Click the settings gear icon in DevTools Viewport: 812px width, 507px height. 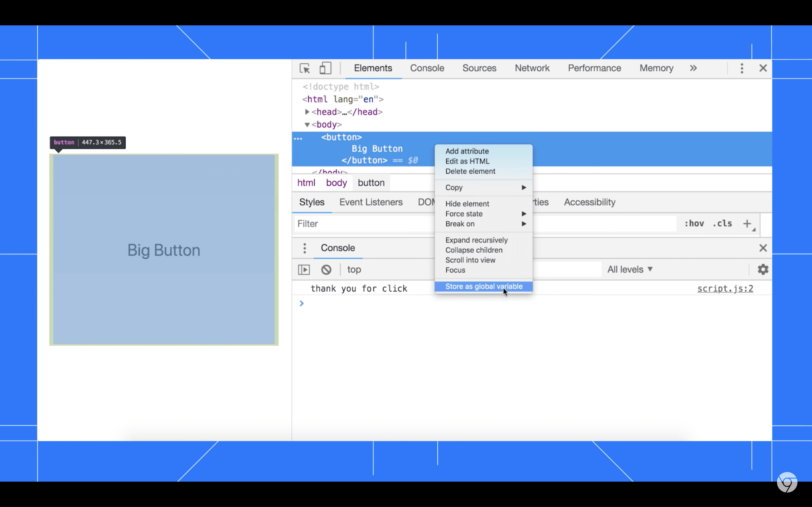pyautogui.click(x=763, y=269)
